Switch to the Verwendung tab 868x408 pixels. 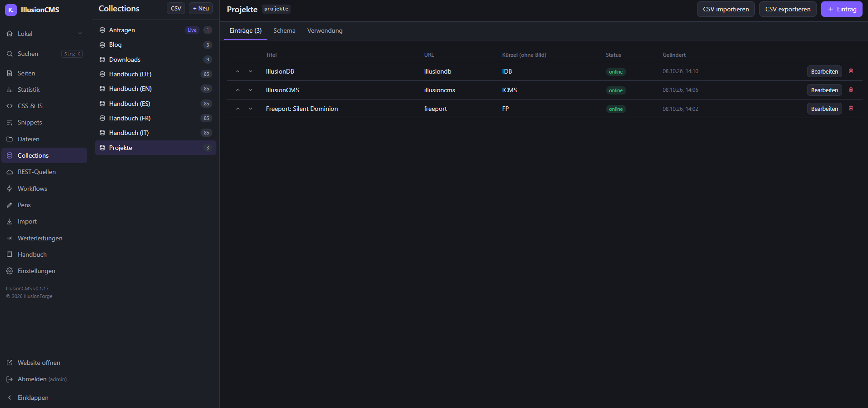[x=325, y=30]
